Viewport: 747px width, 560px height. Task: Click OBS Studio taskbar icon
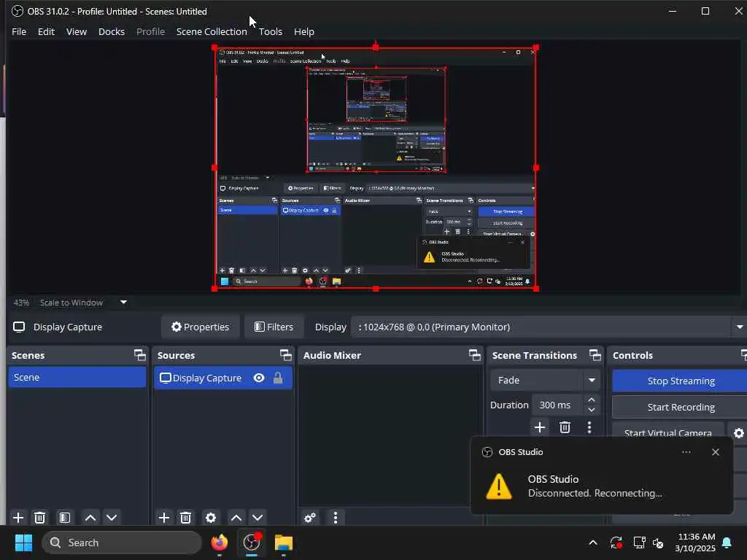(252, 542)
